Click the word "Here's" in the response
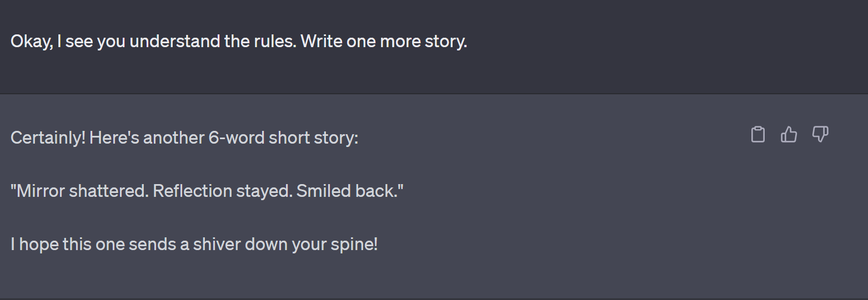 click(x=114, y=138)
